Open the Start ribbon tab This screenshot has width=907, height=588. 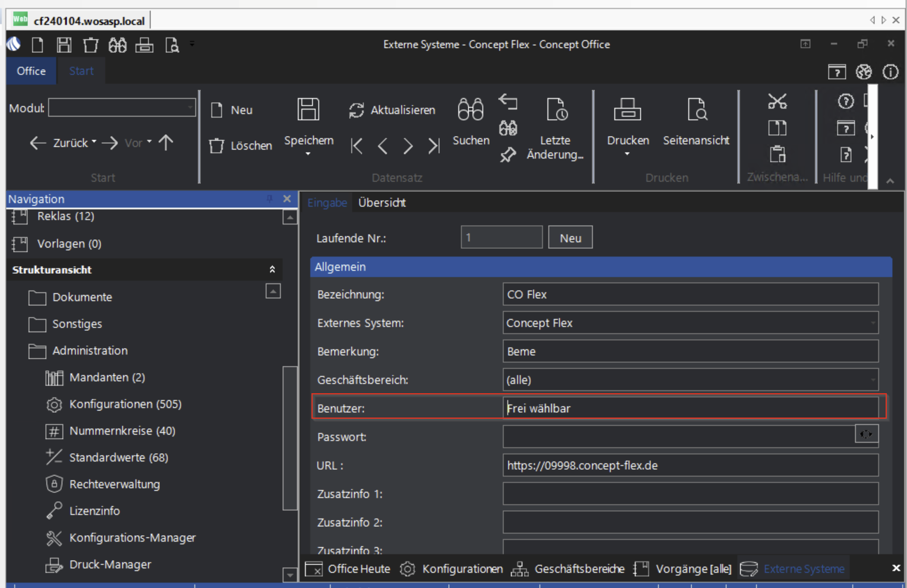(81, 71)
